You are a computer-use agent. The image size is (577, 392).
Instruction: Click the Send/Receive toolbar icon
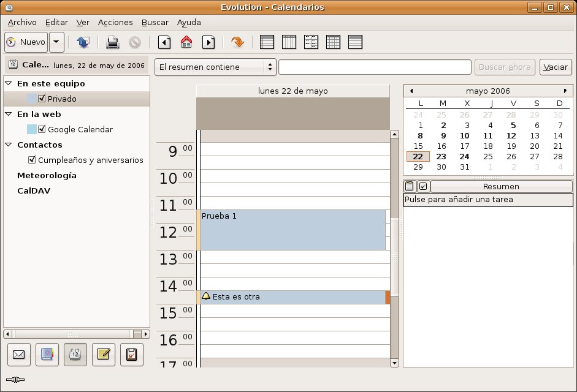(83, 42)
